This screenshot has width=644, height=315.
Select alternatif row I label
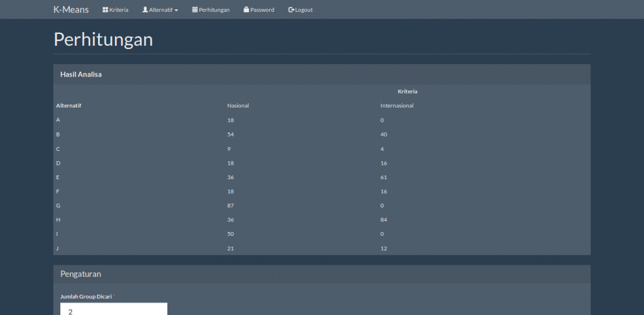(x=57, y=234)
